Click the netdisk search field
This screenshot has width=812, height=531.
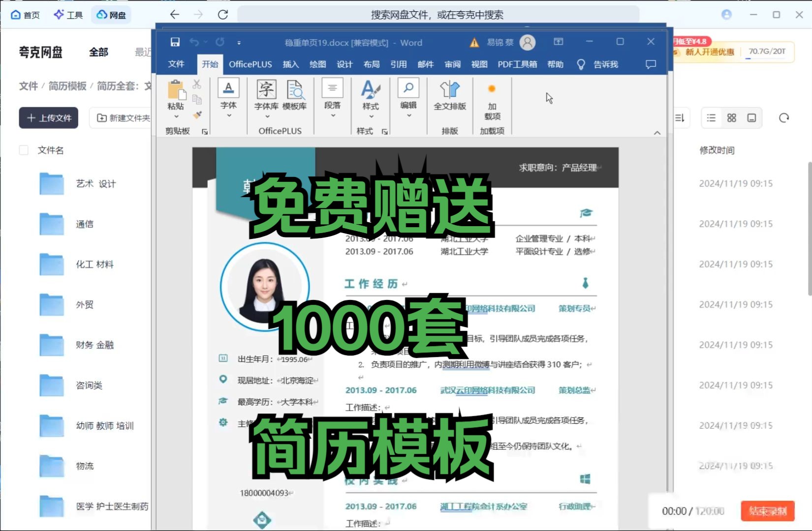click(x=437, y=15)
